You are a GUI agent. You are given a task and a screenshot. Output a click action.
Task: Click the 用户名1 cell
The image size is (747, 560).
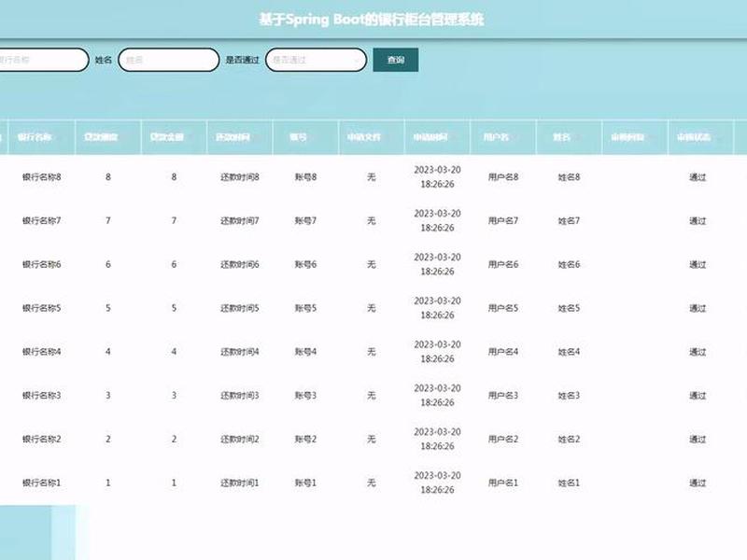tap(503, 483)
